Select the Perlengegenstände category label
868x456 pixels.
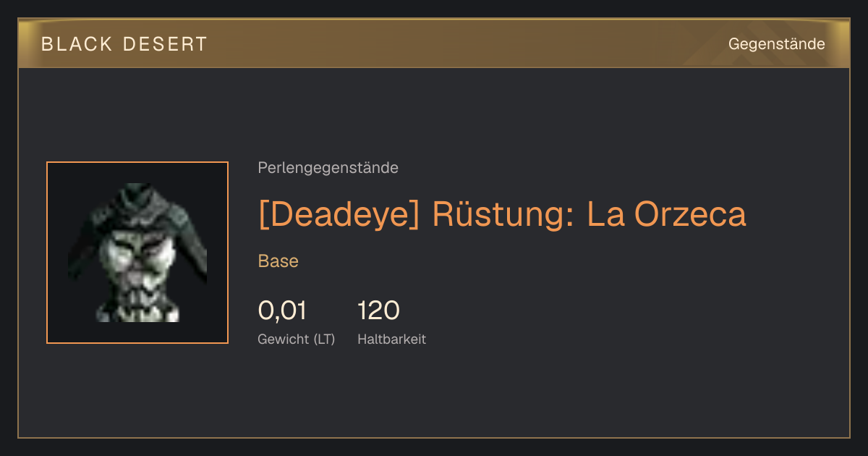point(328,168)
